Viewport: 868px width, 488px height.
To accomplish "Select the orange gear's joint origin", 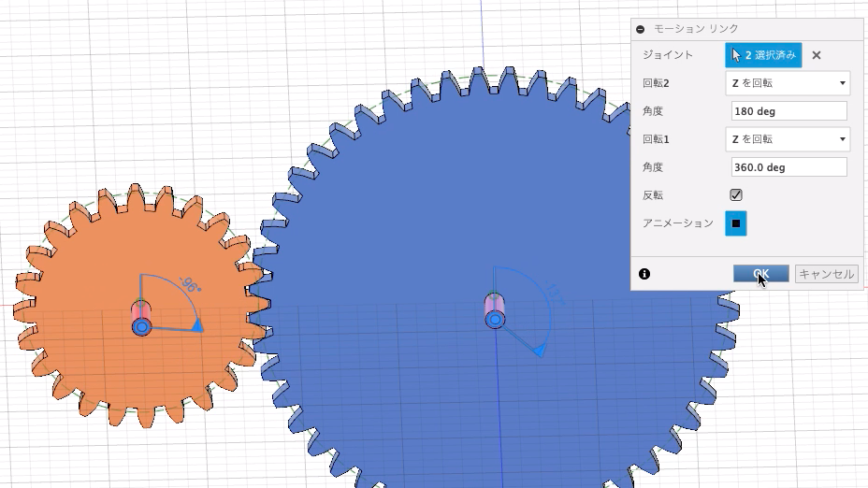I will point(142,327).
